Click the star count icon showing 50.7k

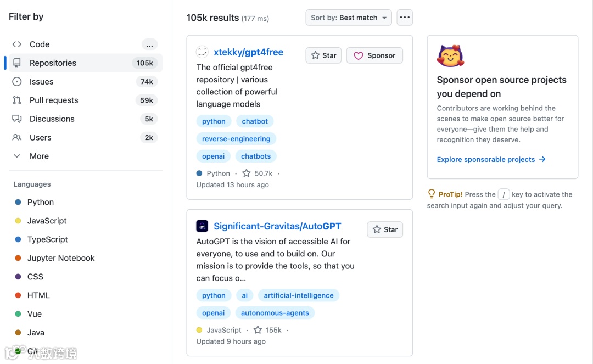[x=247, y=173]
